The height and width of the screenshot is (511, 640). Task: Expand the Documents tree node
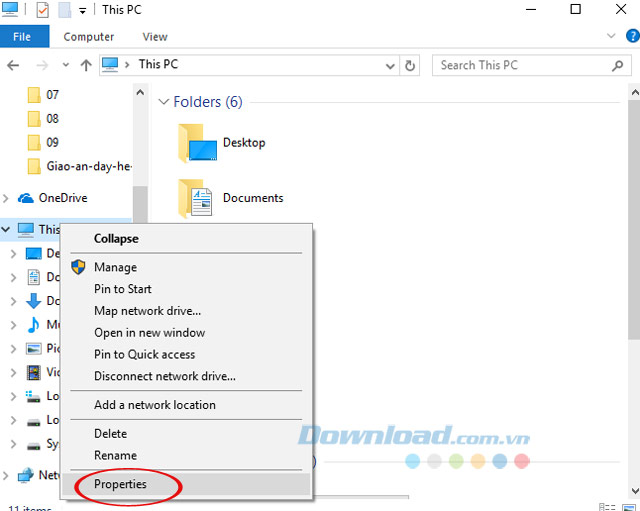[13, 278]
